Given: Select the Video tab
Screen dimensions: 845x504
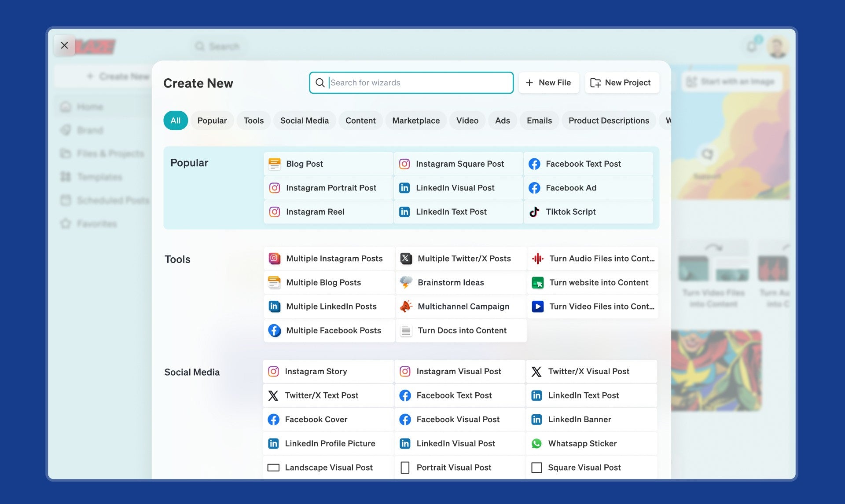Looking at the screenshot, I should tap(467, 121).
